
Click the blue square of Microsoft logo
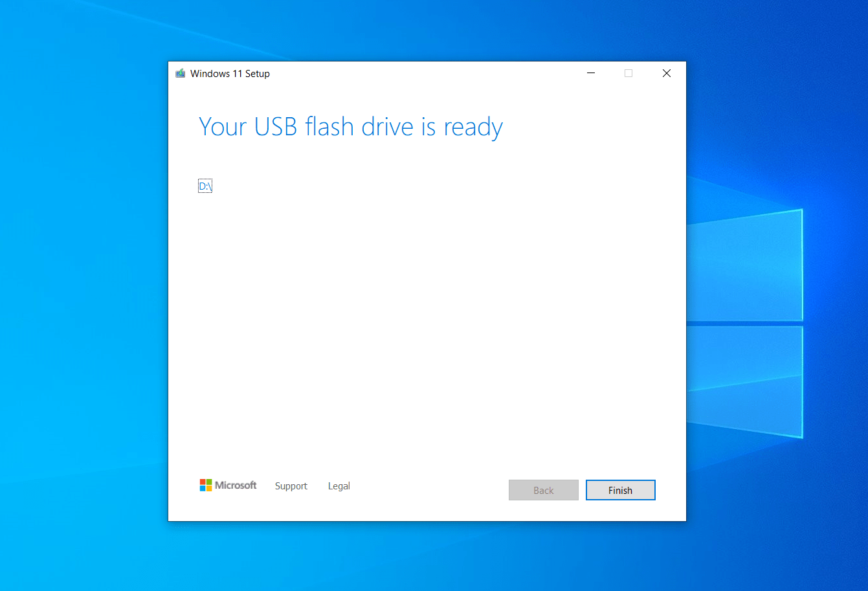click(203, 489)
